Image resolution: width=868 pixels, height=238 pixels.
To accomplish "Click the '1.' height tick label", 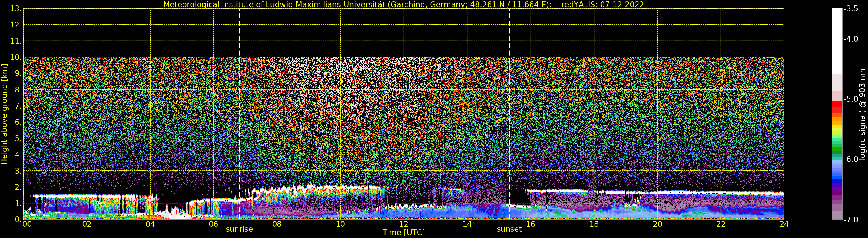I will point(18,204).
